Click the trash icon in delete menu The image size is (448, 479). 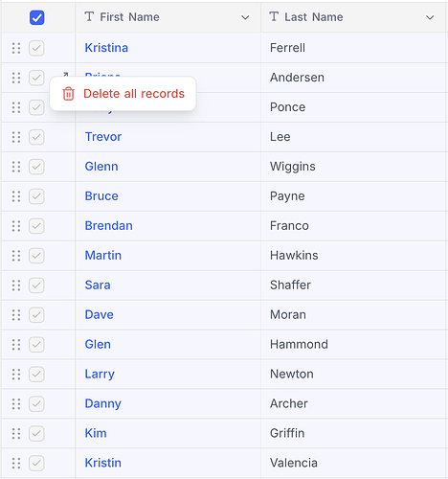pyautogui.click(x=68, y=94)
